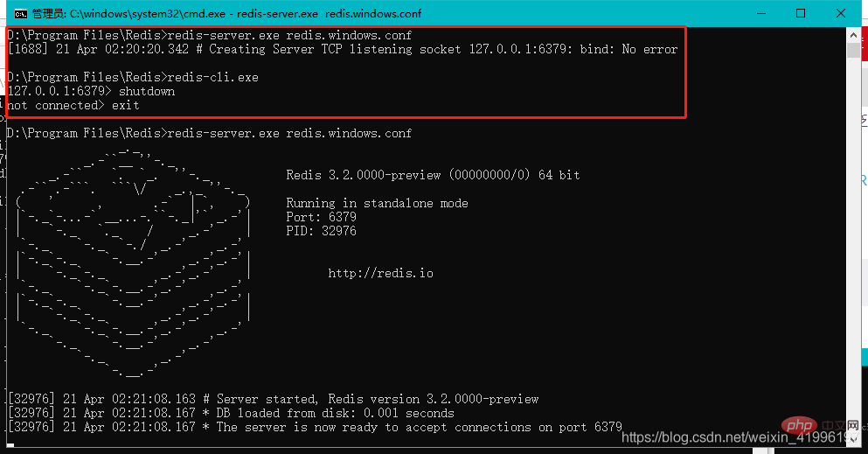Click the 'Server started' log line
868x454 pixels.
coord(273,399)
